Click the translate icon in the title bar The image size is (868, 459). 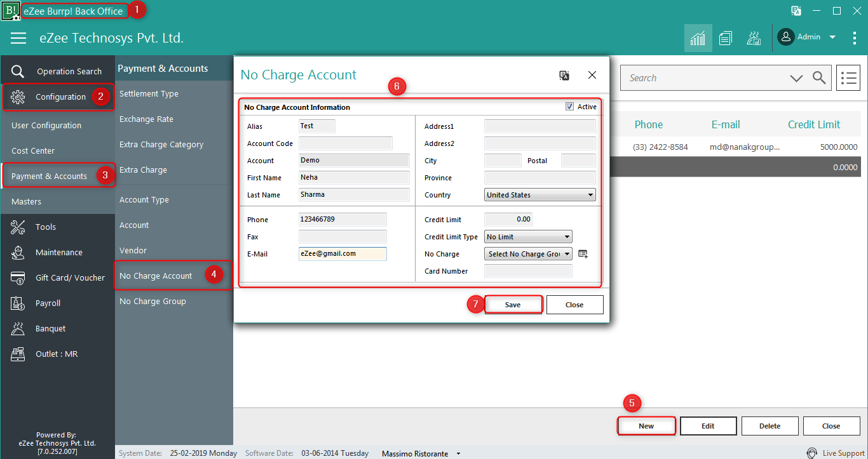796,11
